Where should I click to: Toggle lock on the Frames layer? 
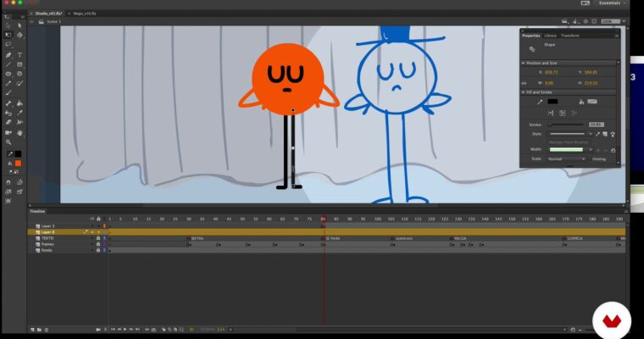98,244
